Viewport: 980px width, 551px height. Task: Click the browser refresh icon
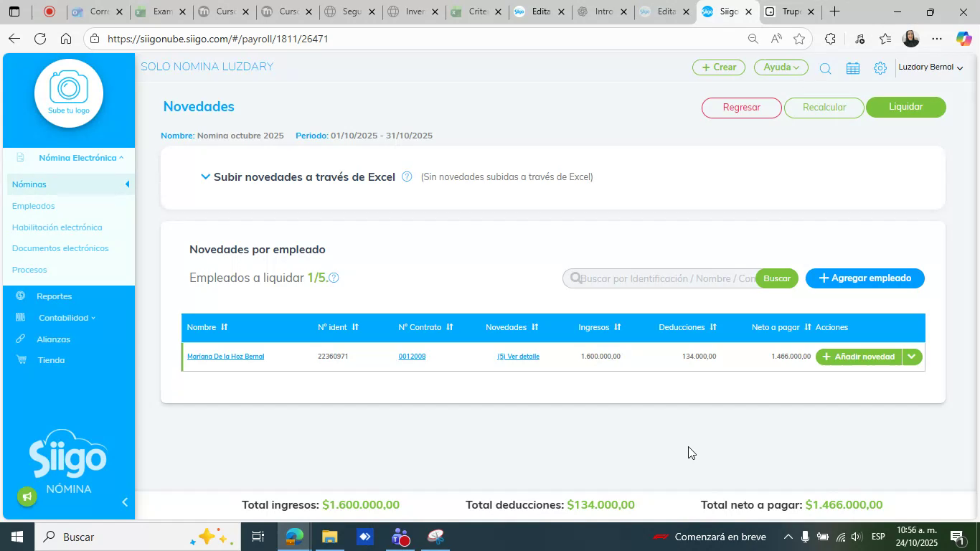40,39
